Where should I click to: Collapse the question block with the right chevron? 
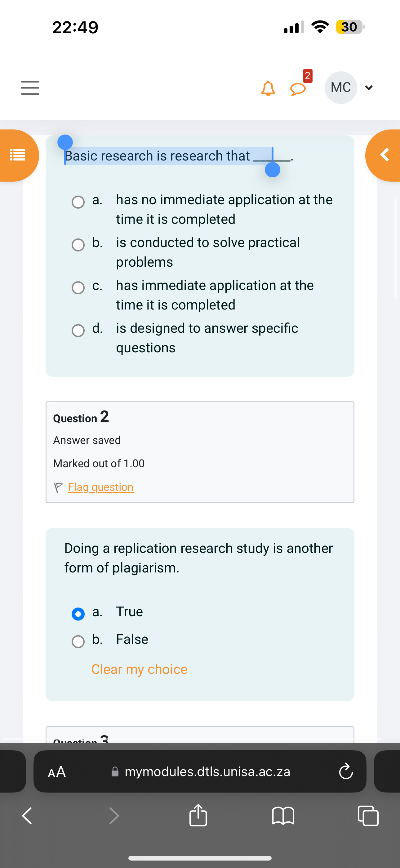[385, 155]
